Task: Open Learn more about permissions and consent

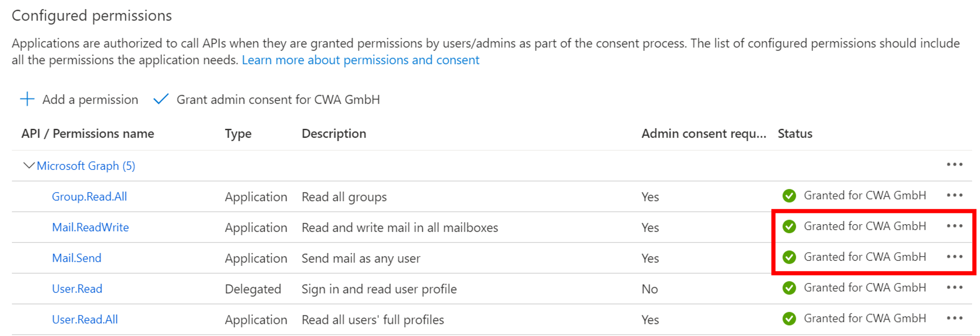Action: coord(361,60)
